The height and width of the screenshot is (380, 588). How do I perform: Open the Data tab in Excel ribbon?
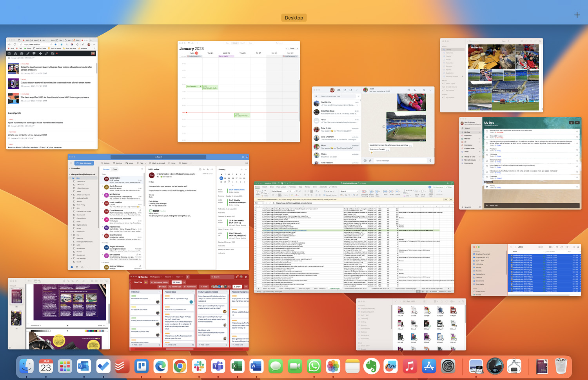pyautogui.click(x=300, y=187)
